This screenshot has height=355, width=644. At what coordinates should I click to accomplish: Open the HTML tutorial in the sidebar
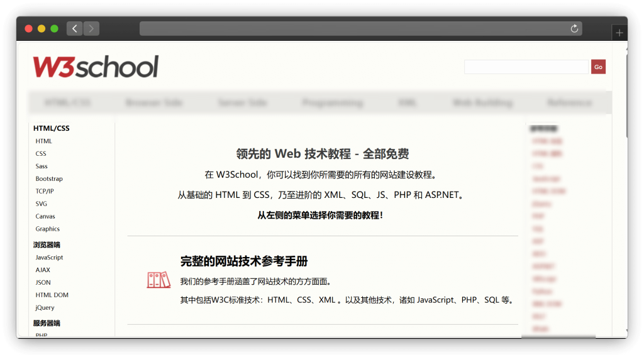tap(43, 141)
